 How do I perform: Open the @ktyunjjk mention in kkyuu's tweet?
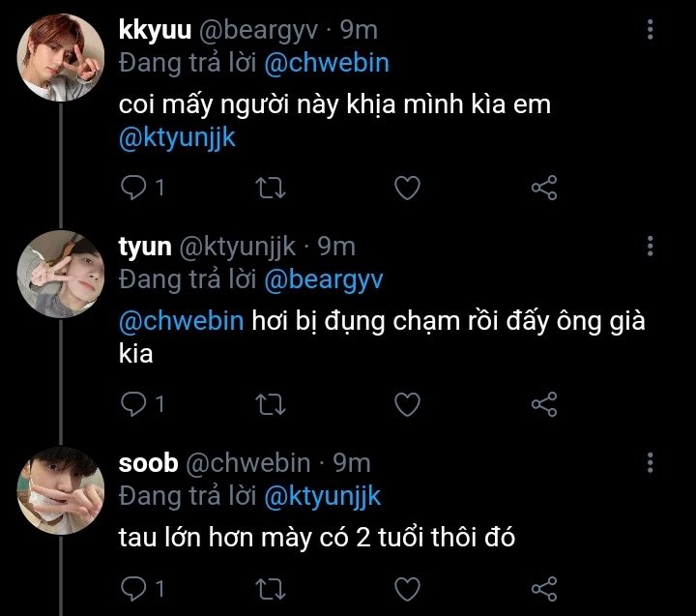point(177,137)
